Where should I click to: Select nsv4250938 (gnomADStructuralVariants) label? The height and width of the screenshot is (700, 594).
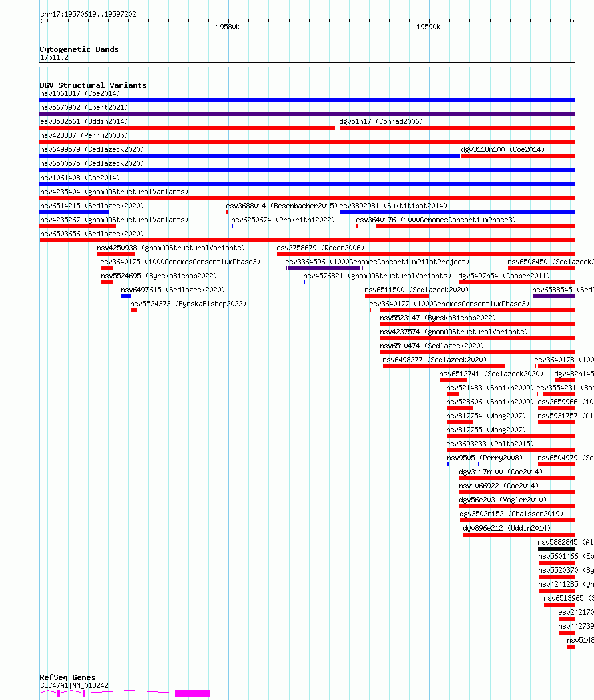pyautogui.click(x=171, y=248)
